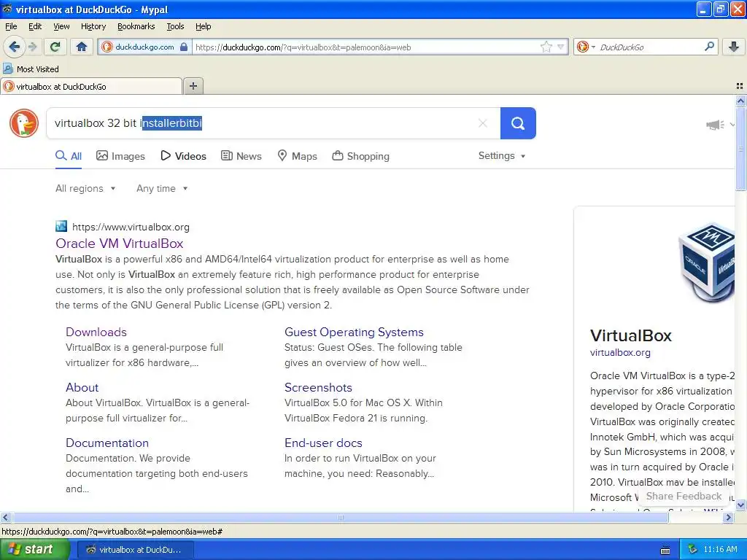747x560 pixels.
Task: Open the Windows start menu
Action: tap(35, 549)
